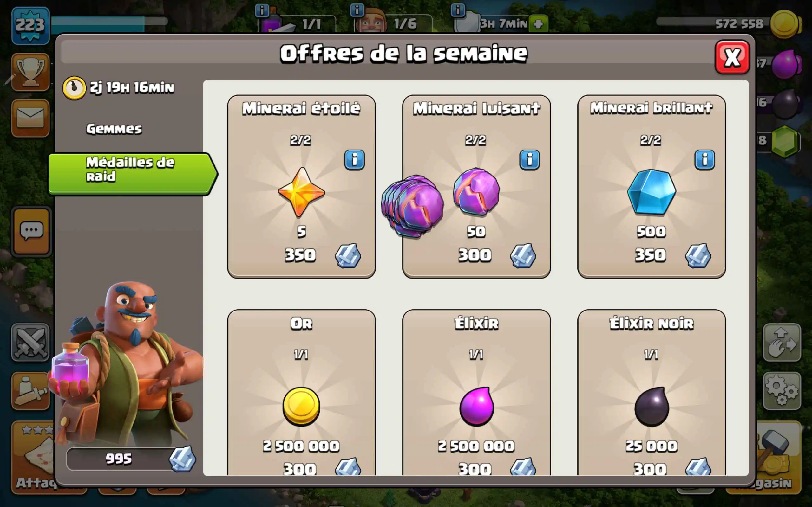The image size is (812, 507).
Task: Purchase the Élixir noir 25 000 offer
Action: coord(651,392)
